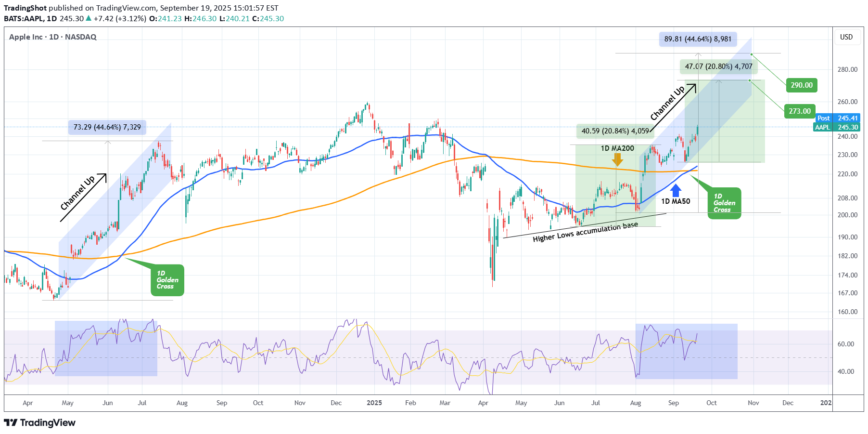Click the TradingView logo at bottom left
The image size is (868, 434).
click(x=39, y=423)
